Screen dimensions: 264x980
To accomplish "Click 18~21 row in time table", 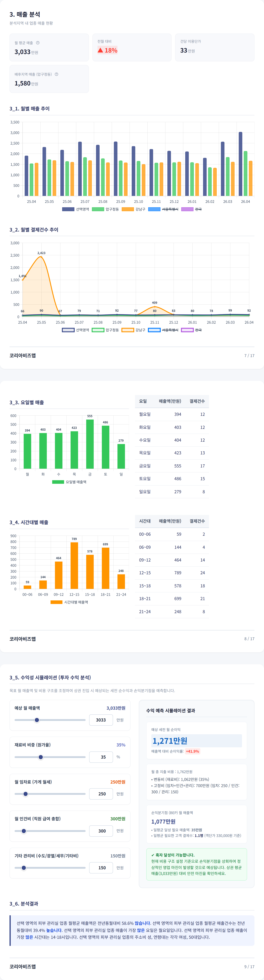I will 172,598.
